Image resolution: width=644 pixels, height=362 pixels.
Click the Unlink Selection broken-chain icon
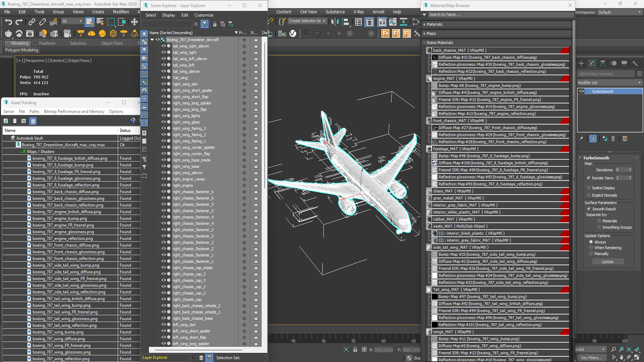pyautogui.click(x=42, y=22)
